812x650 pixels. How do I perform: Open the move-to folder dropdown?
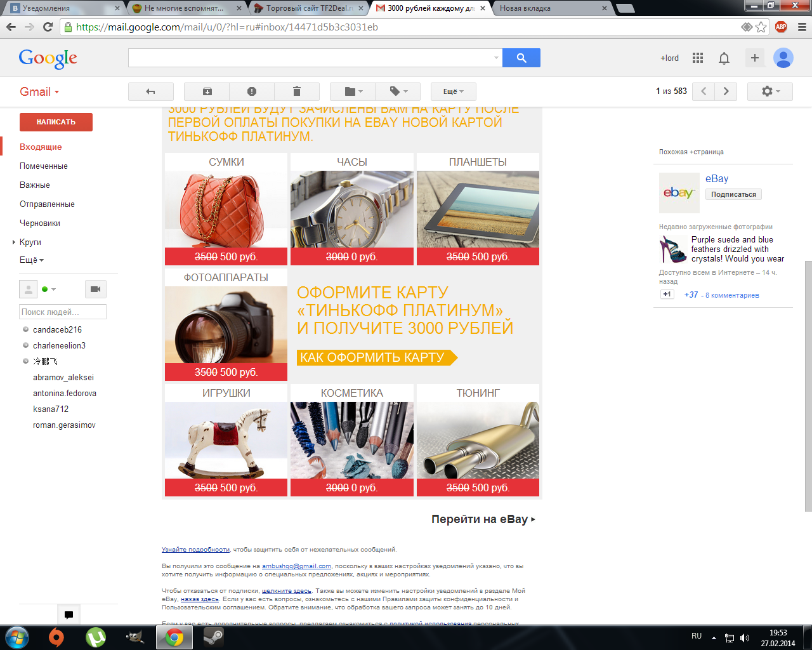[353, 91]
